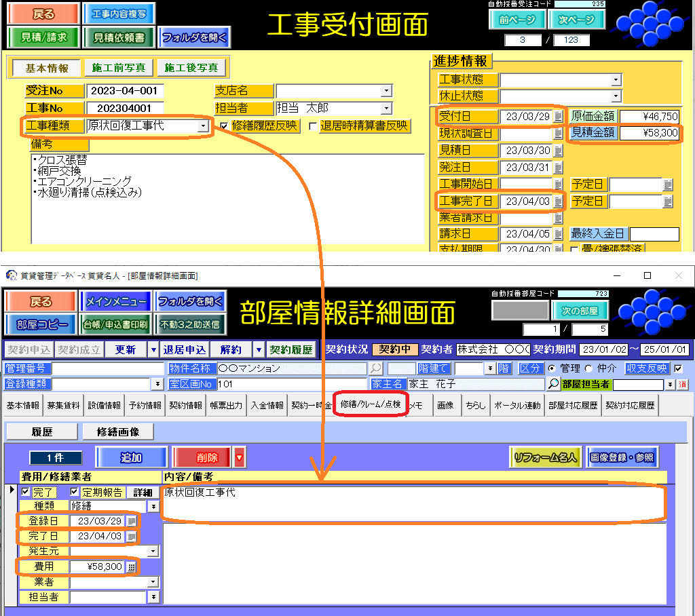
Task: Toggle the 修繕履歴反映 checkbox
Action: coord(224,126)
